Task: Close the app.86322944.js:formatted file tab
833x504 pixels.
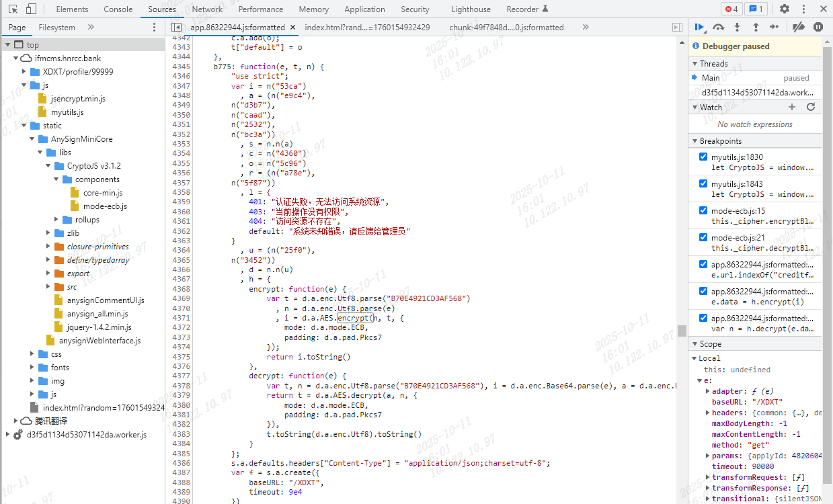Action: [x=292, y=28]
